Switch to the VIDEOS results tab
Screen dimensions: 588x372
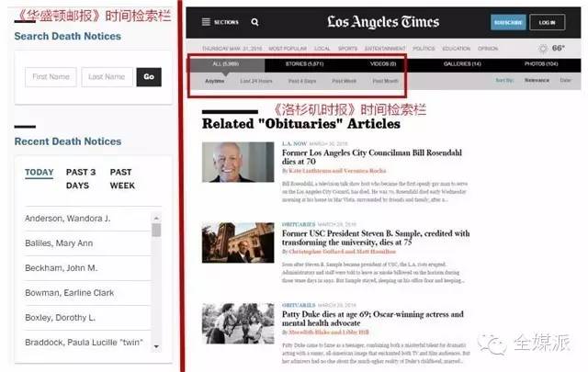pyautogui.click(x=383, y=64)
